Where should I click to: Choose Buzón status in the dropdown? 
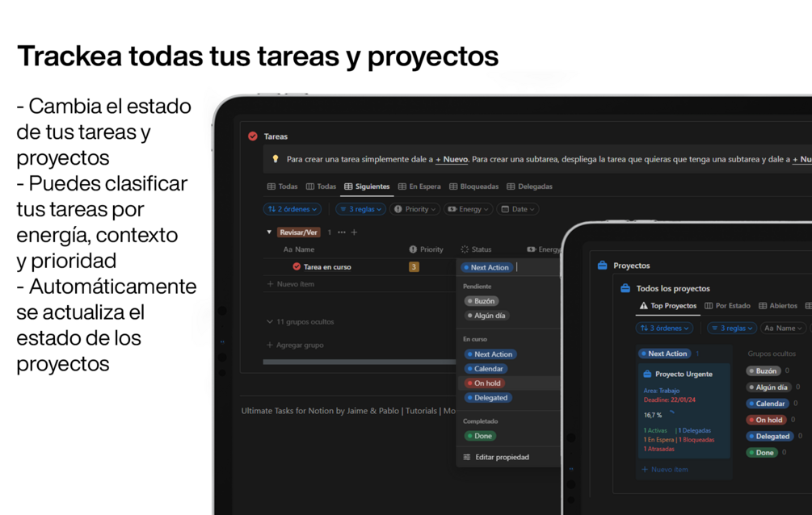click(481, 301)
